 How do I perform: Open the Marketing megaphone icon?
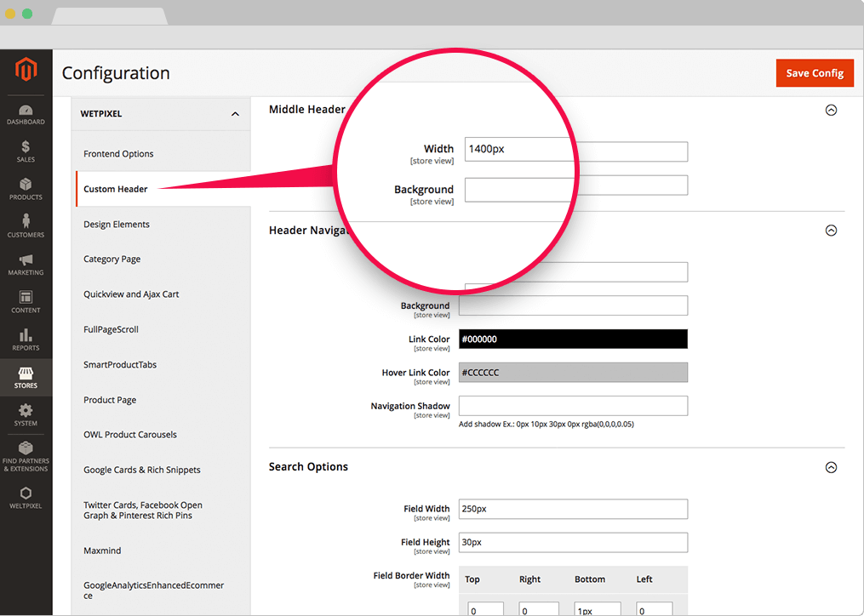click(26, 264)
